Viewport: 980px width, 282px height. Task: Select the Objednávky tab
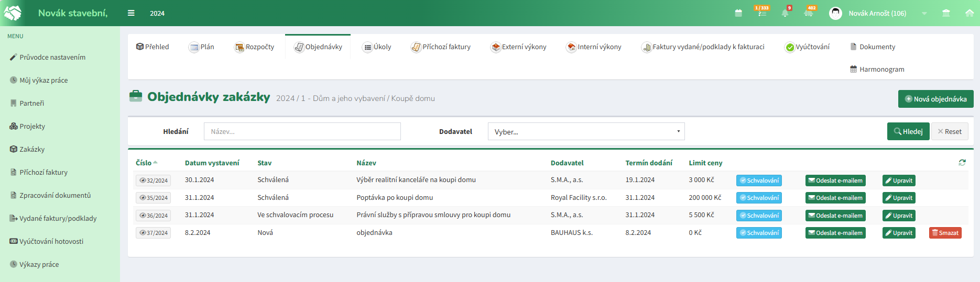[x=318, y=47]
